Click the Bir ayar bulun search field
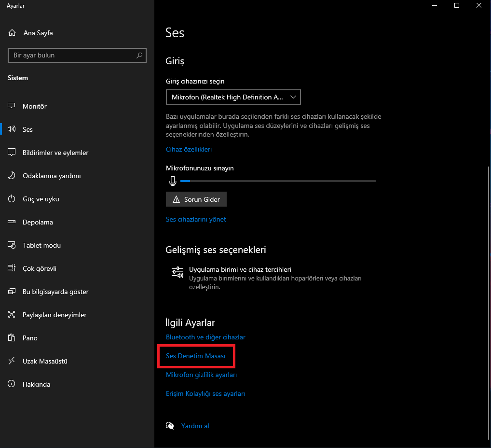The width and height of the screenshot is (491, 448). (77, 56)
